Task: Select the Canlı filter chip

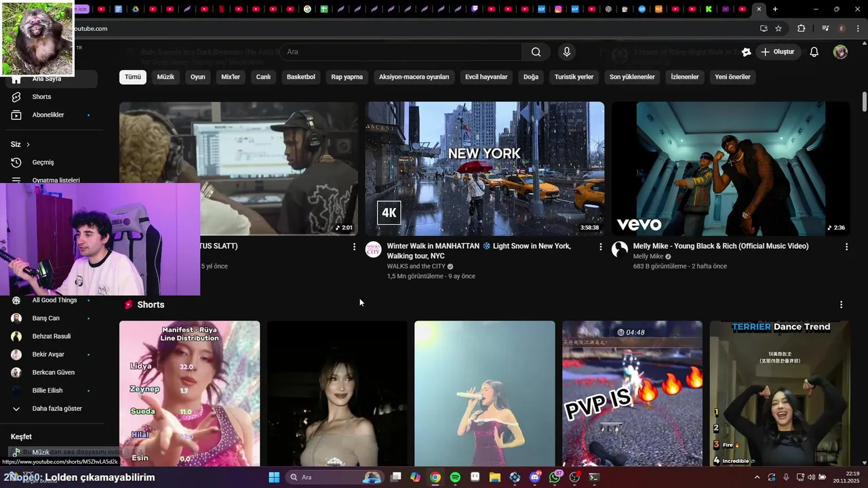Action: (263, 77)
